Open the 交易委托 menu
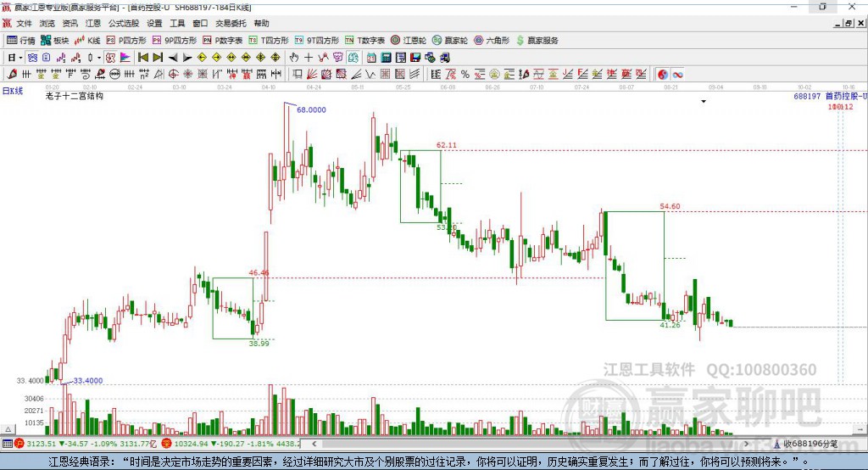The width and height of the screenshot is (868, 470). 231,23
